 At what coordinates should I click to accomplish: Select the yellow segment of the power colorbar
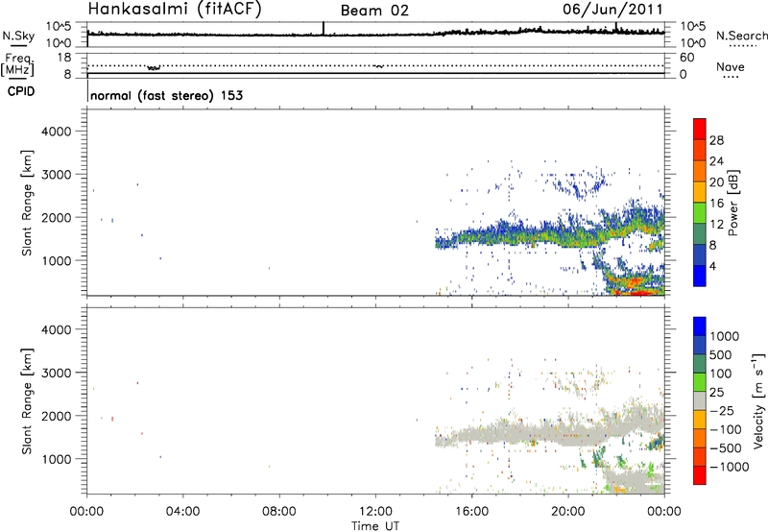(700, 191)
